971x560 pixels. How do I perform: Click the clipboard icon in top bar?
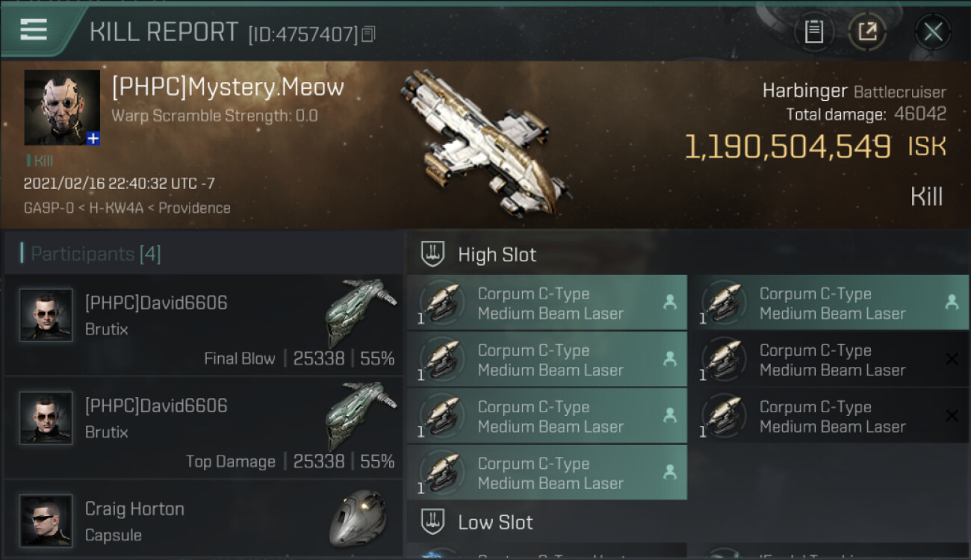click(x=813, y=31)
